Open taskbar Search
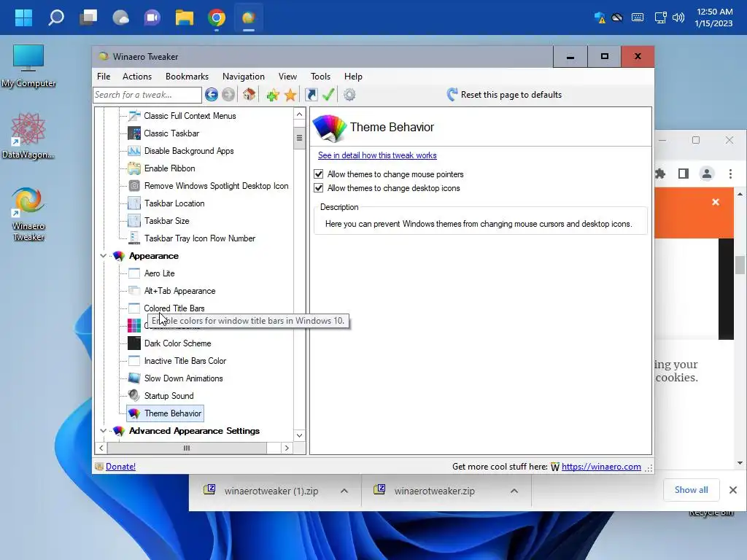The width and height of the screenshot is (747, 560). [55, 18]
